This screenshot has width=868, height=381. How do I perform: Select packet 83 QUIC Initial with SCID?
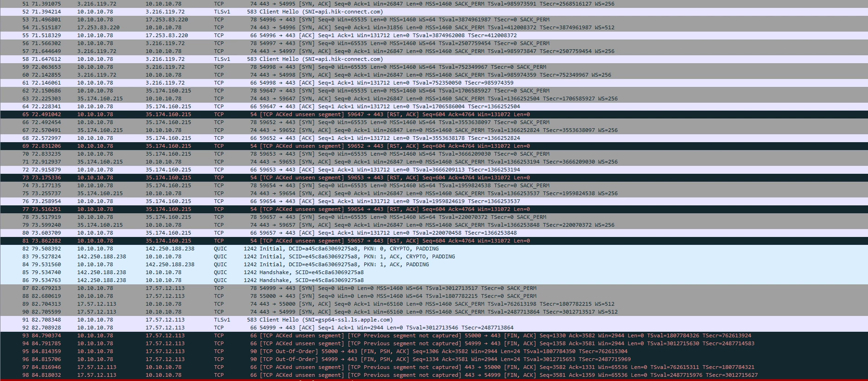tap(434, 256)
